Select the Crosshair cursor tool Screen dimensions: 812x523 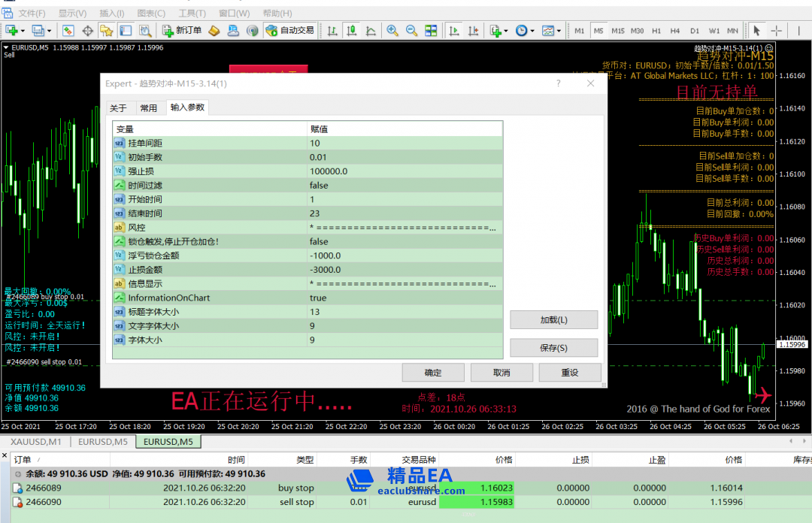(777, 31)
